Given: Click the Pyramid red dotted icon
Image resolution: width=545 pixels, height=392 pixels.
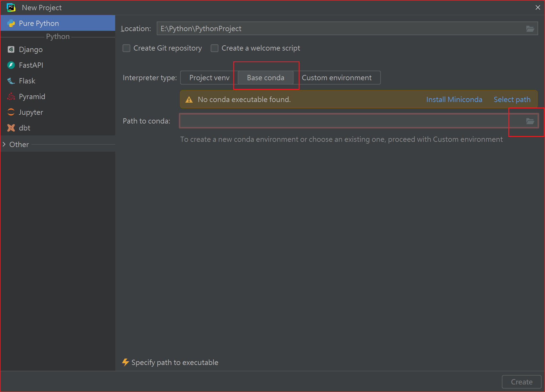Looking at the screenshot, I should 11,96.
